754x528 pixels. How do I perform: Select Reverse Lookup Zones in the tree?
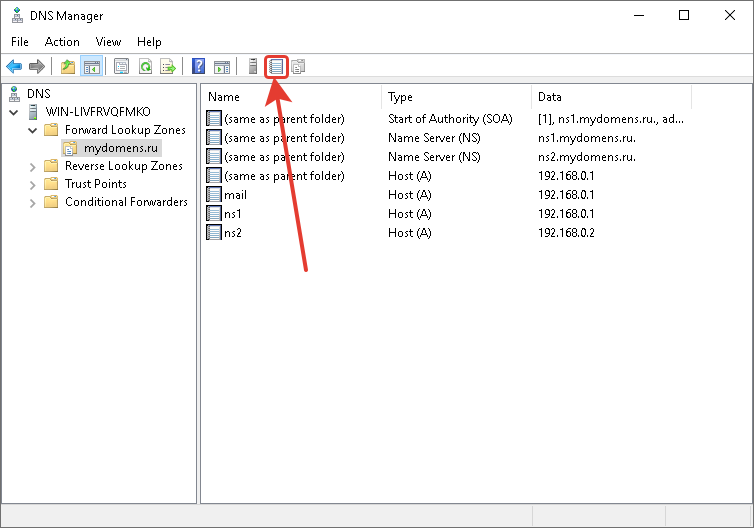click(x=124, y=166)
